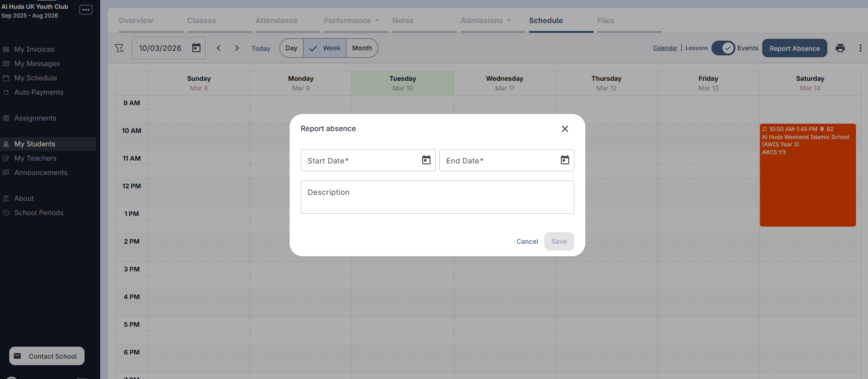
Task: Select the Week view option
Action: tap(325, 48)
